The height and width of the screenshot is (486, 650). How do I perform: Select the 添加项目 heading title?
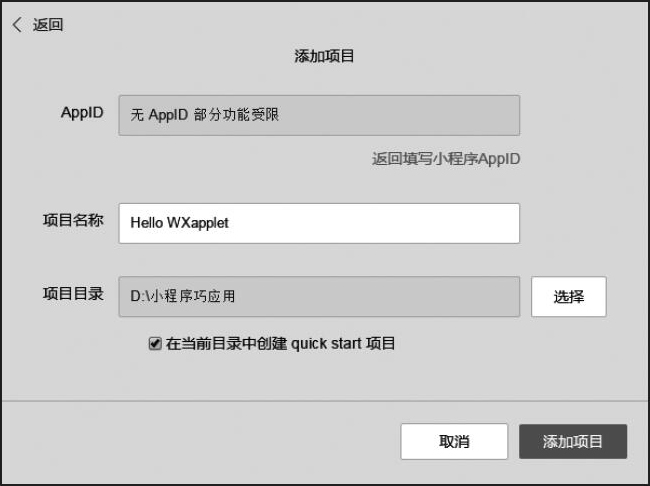point(324,56)
